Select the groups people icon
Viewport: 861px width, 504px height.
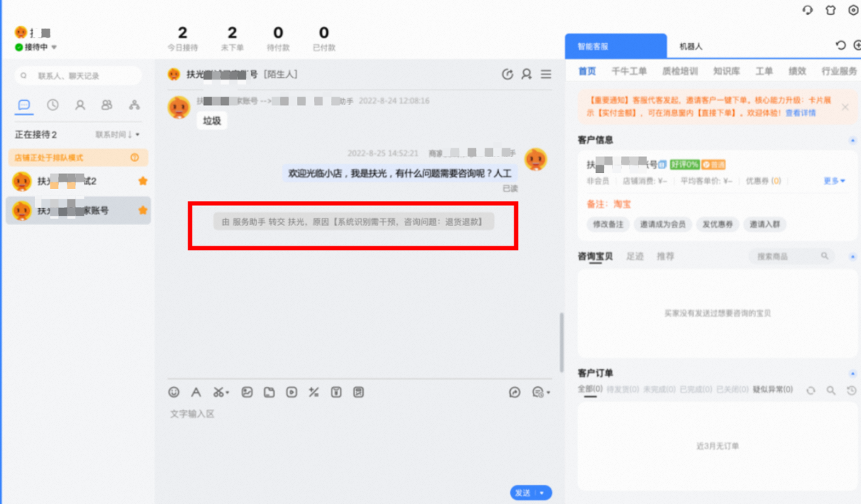107,105
